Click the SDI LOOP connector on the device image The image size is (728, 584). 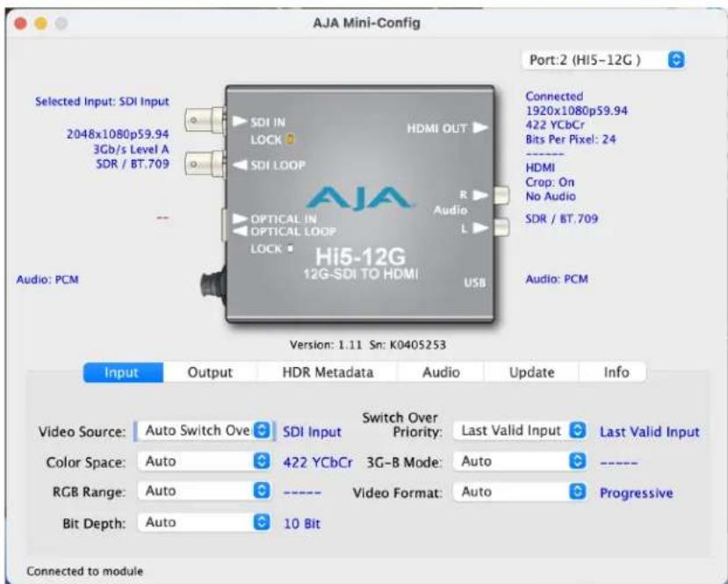[205, 164]
